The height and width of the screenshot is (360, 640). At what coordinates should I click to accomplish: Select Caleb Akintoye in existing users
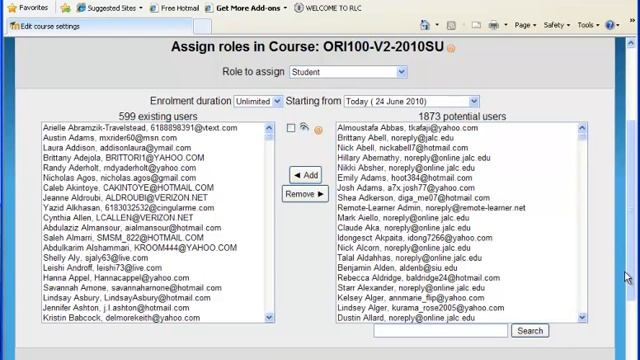click(x=153, y=188)
